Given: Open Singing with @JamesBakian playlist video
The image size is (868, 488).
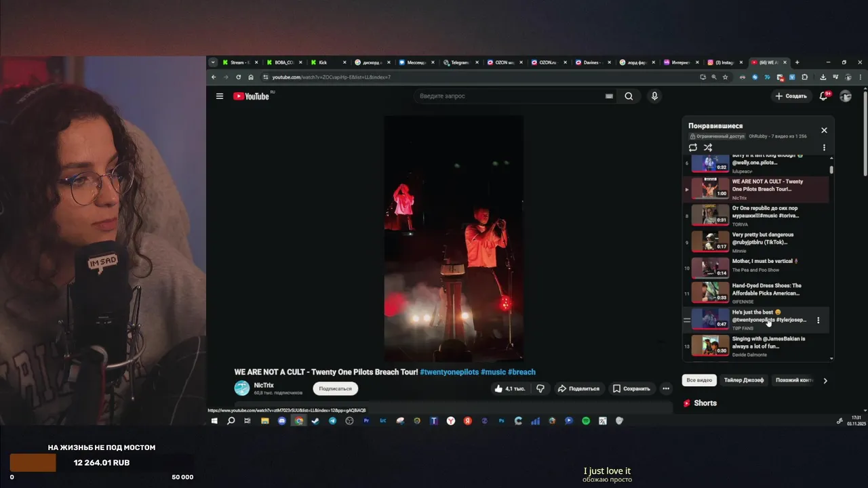Looking at the screenshot, I should tap(756, 346).
